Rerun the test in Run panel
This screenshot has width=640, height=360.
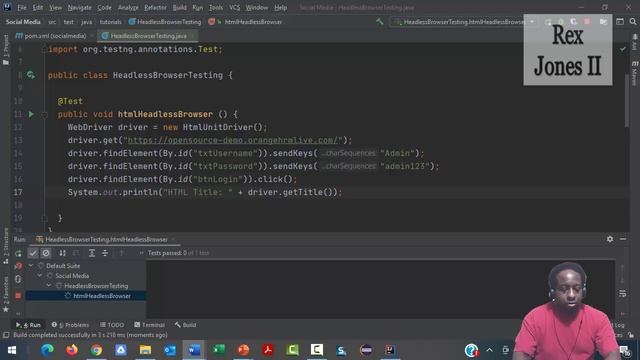(18, 253)
